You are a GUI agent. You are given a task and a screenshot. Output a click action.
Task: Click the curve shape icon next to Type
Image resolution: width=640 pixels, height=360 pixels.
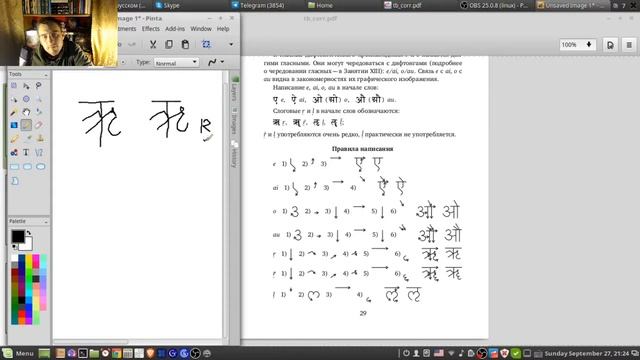(x=212, y=62)
